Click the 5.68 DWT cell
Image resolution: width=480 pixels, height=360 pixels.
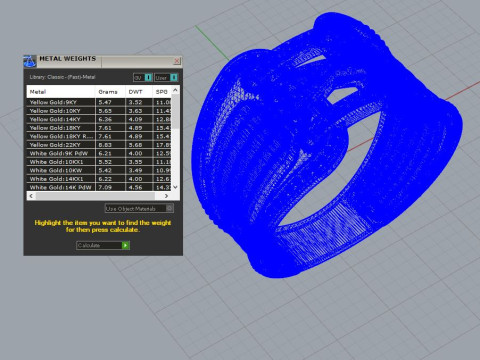tap(139, 145)
